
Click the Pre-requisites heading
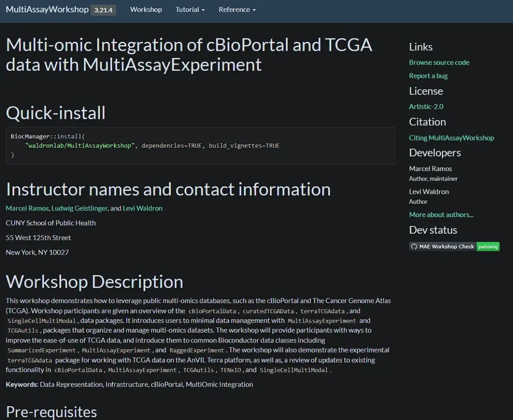pos(51,412)
